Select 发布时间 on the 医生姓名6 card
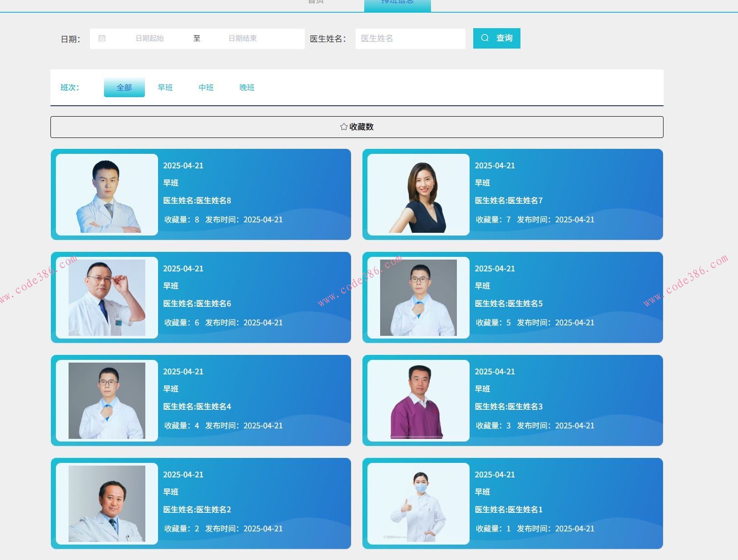Image resolution: width=738 pixels, height=560 pixels. click(x=244, y=323)
